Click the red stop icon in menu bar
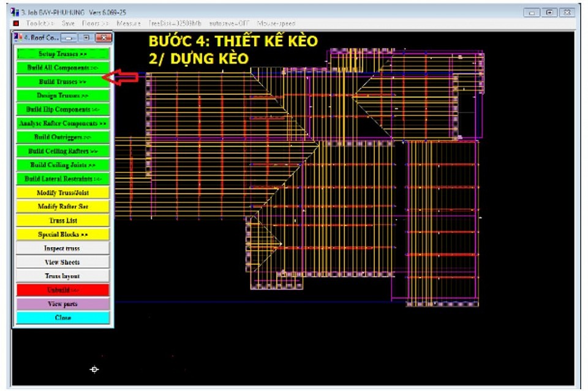 pos(17,23)
